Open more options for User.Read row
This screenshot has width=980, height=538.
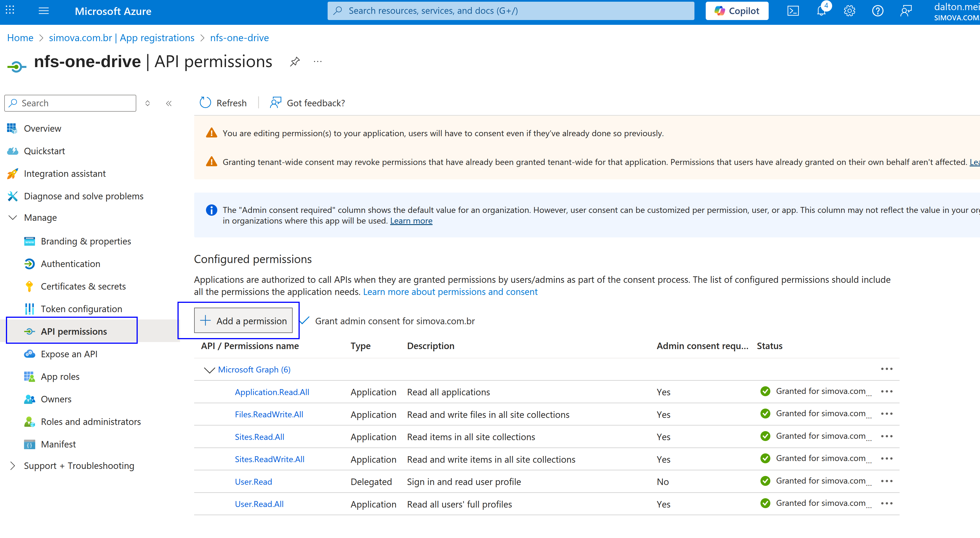coord(886,481)
